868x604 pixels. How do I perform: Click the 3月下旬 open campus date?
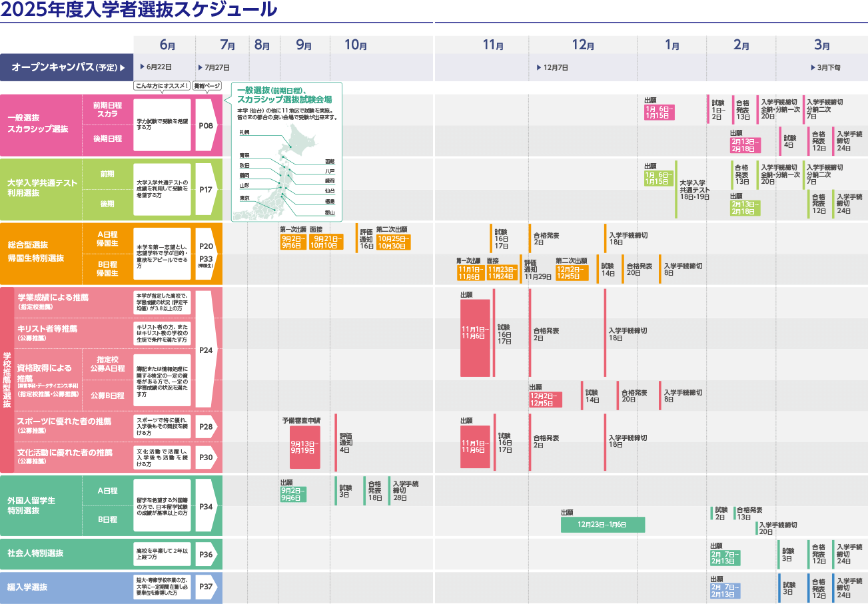pyautogui.click(x=826, y=67)
